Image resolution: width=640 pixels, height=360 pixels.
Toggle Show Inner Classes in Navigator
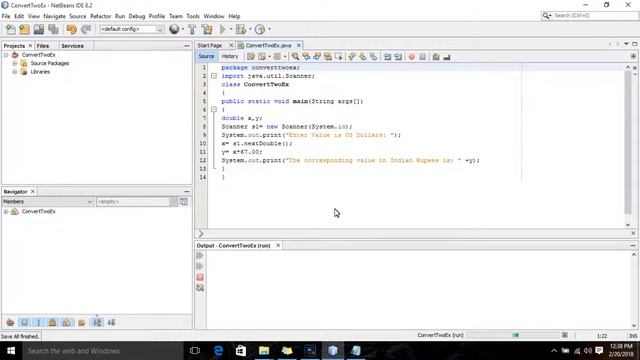[x=67, y=322]
